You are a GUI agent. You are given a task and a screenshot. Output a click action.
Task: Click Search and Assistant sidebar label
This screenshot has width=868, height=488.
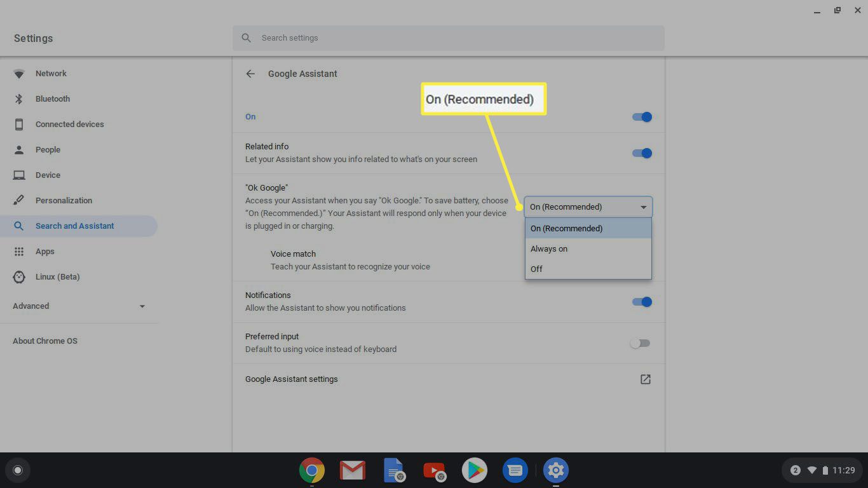[x=75, y=226]
